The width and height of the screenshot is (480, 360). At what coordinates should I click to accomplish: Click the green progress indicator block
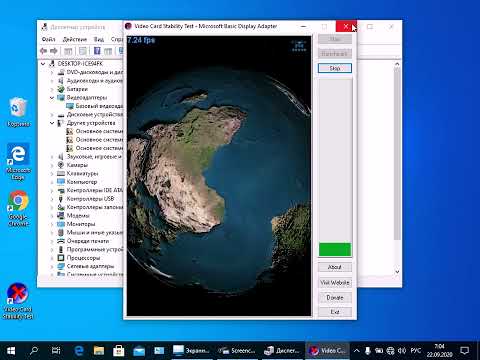click(x=335, y=249)
